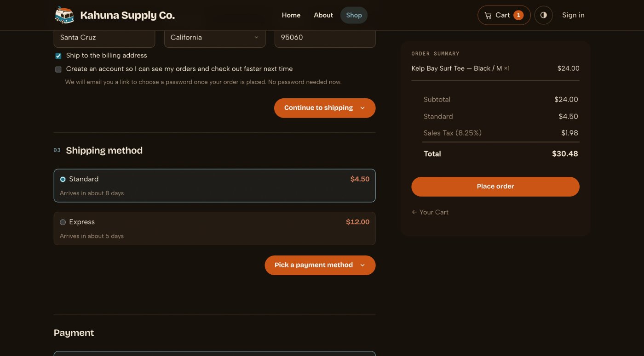This screenshot has width=644, height=356.
Task: Select the Express shipping radio button
Action: (63, 222)
